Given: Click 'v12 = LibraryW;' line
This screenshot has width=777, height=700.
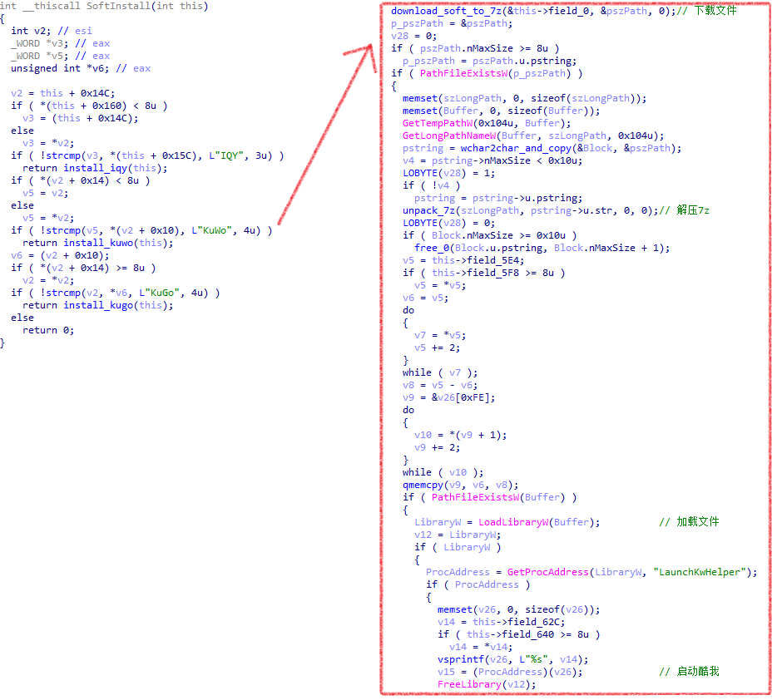Looking at the screenshot, I should click(x=458, y=535).
